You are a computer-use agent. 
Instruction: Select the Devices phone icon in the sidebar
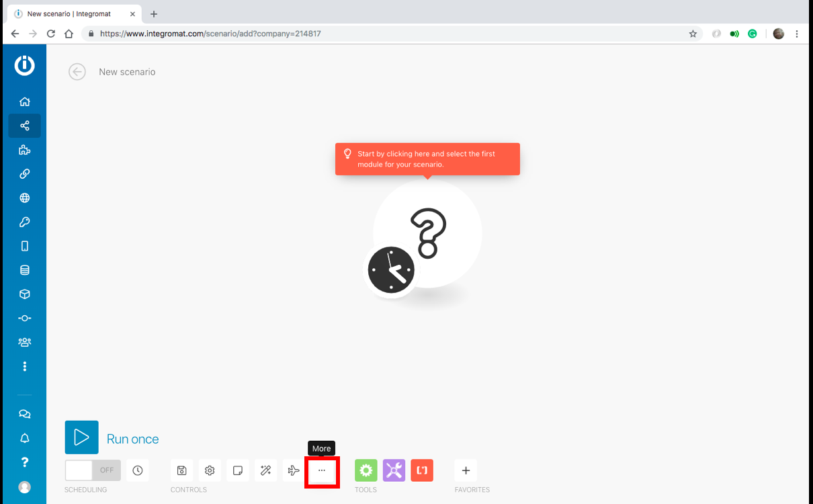point(24,246)
